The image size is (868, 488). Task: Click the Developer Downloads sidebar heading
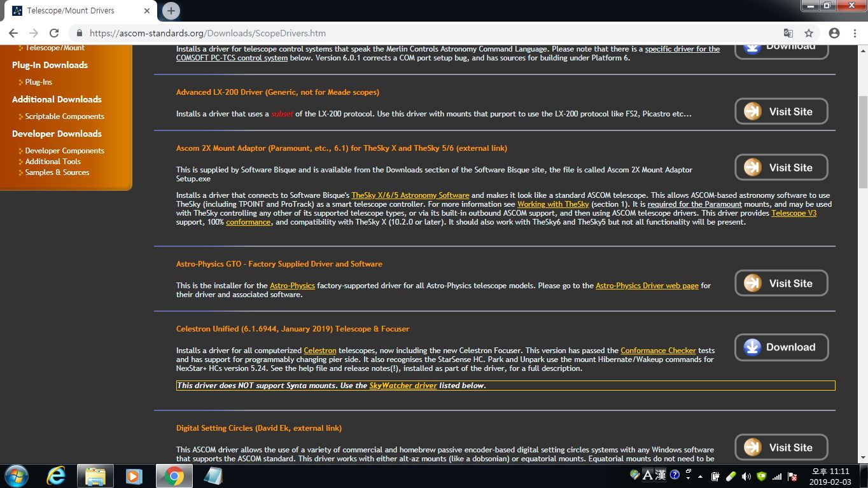coord(57,134)
